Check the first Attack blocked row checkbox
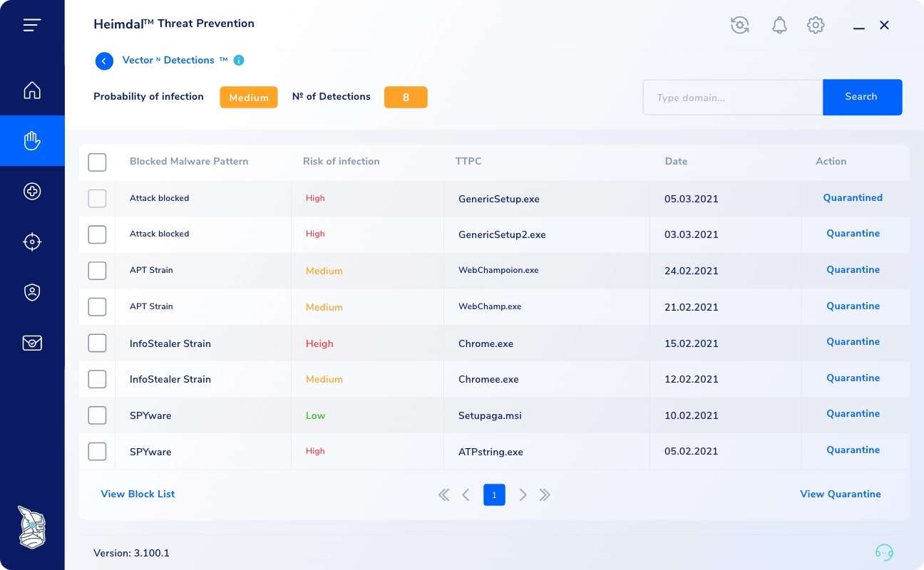 (97, 198)
